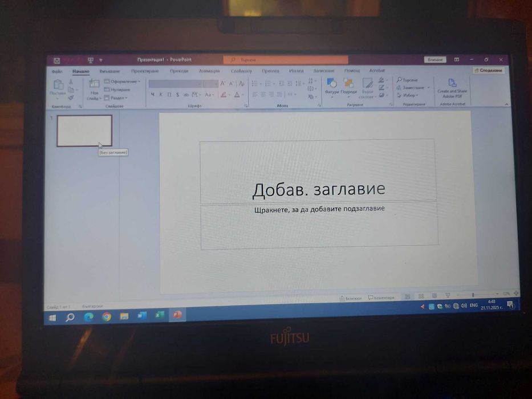532x399 pixels.
Task: Add a new slide with Нов слайд icon
Action: click(94, 83)
